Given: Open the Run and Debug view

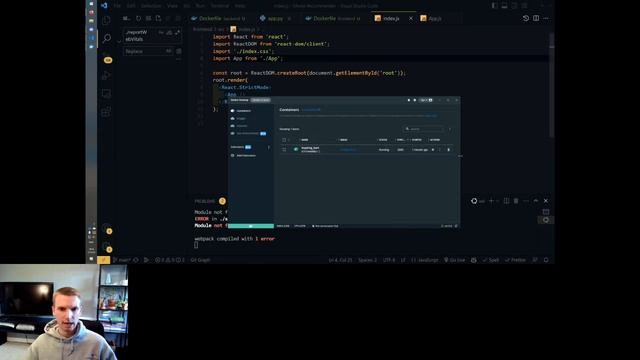Looking at the screenshot, I should coord(106,76).
